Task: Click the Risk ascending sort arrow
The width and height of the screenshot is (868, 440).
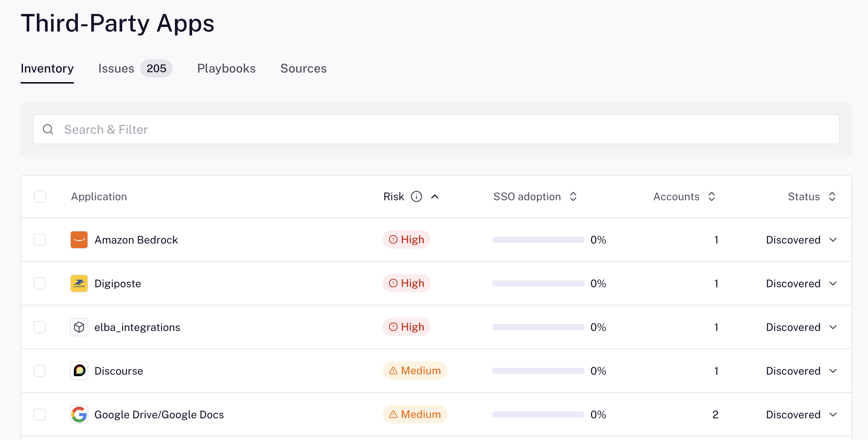Action: (x=435, y=196)
